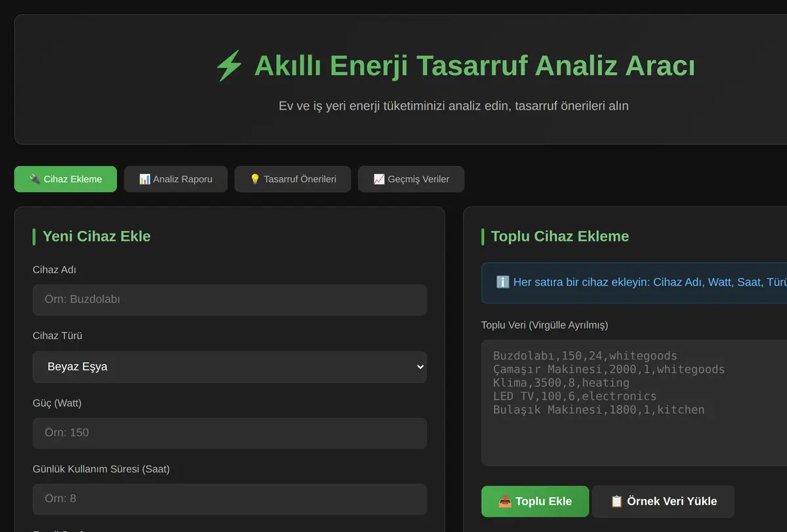Image resolution: width=787 pixels, height=532 pixels.
Task: Click the Yeni Cihaz Ekle heading
Action: point(96,237)
